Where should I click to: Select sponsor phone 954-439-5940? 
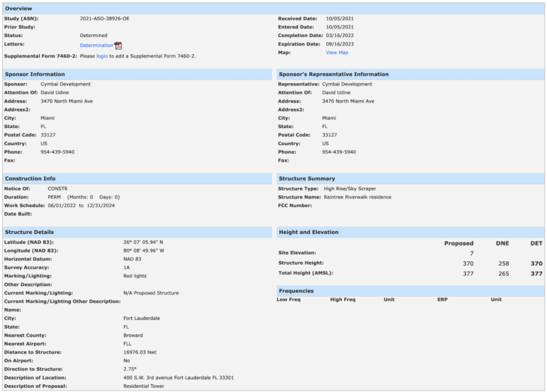coord(57,152)
